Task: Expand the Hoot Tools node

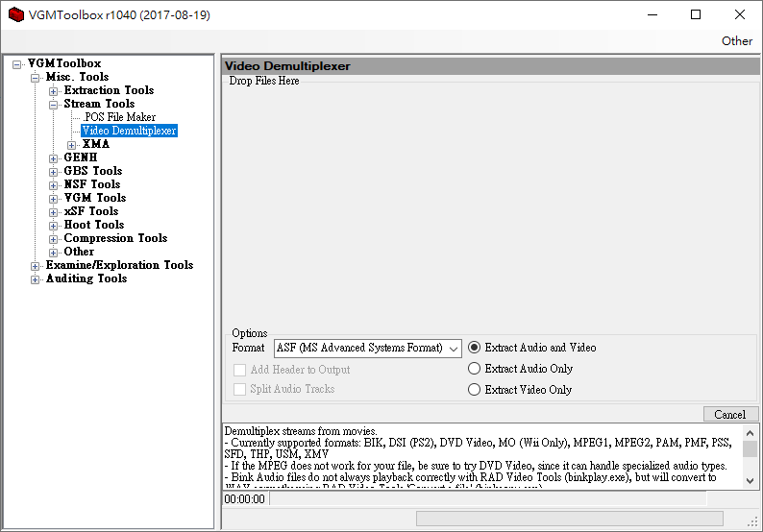Action: [x=54, y=226]
